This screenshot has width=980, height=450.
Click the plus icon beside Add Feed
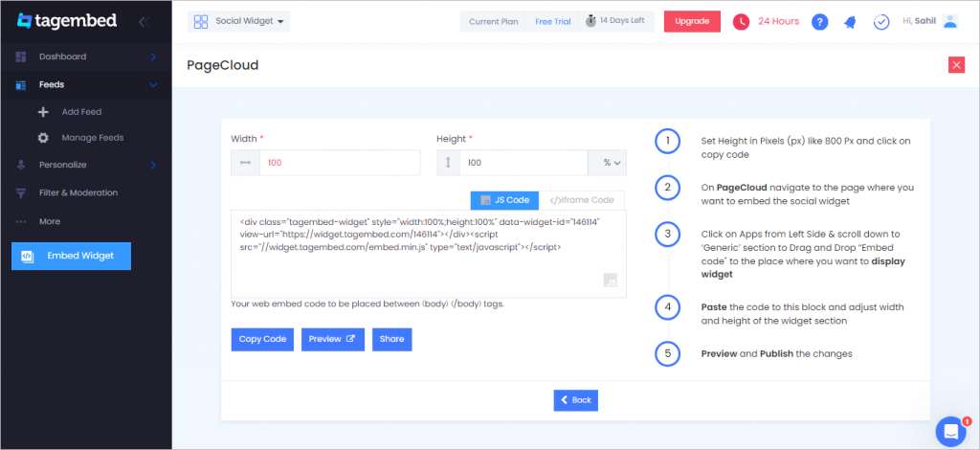43,112
